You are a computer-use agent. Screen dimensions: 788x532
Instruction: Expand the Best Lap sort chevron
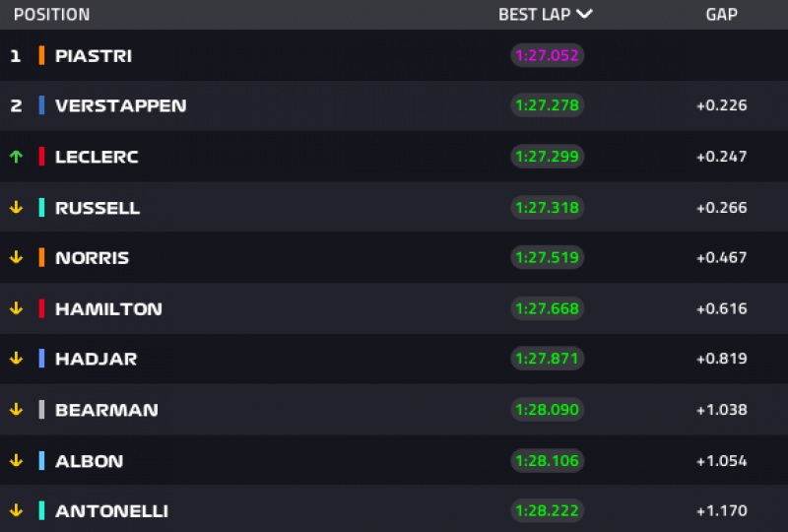pyautogui.click(x=584, y=15)
